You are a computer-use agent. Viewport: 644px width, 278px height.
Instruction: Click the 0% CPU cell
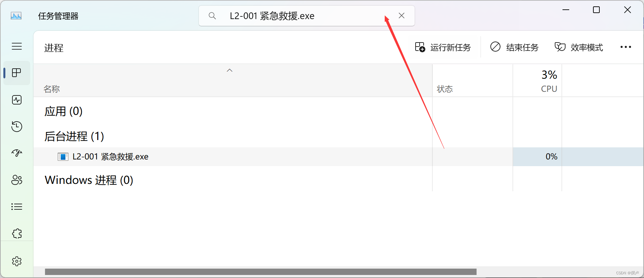coord(537,157)
